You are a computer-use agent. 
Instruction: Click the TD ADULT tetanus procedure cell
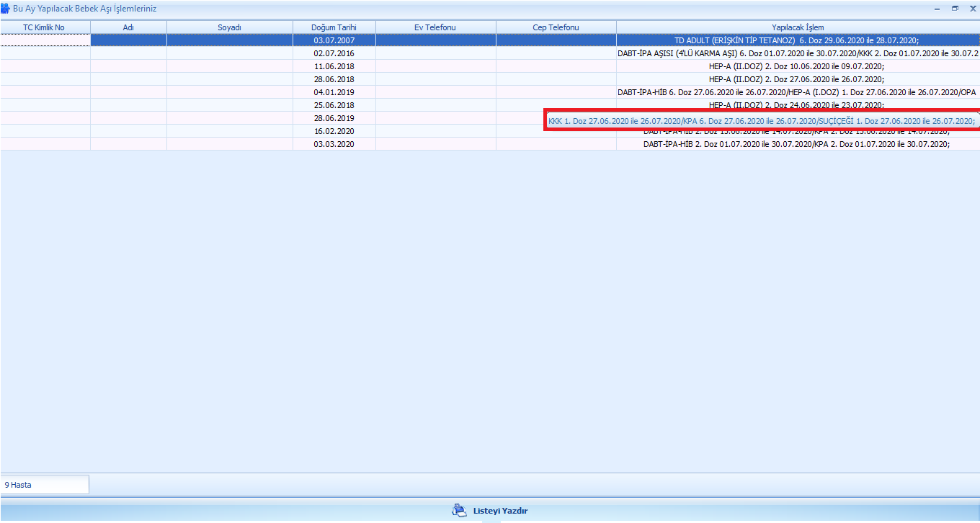pos(796,40)
